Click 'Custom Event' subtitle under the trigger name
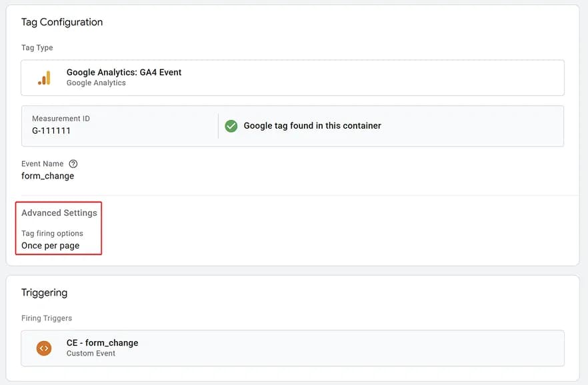 click(91, 354)
